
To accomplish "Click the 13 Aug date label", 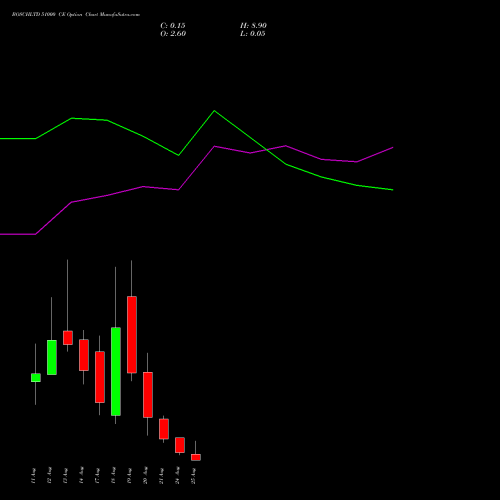I will [x=65, y=476].
